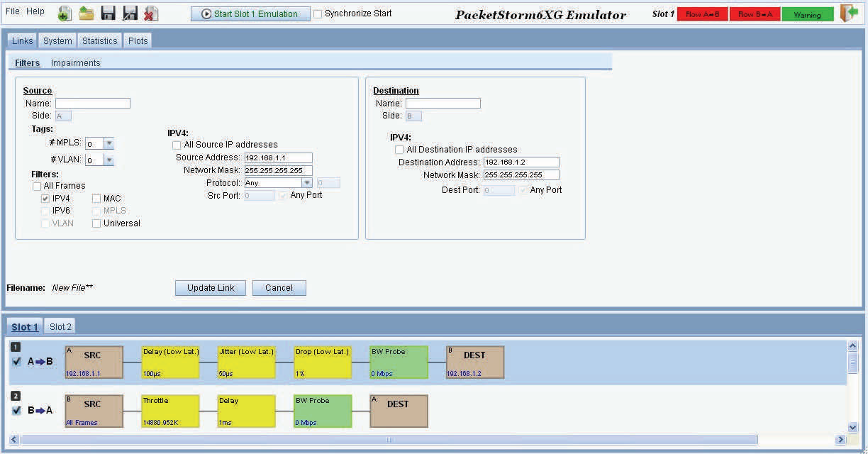
Task: Click the Source Address field
Action: pos(279,158)
